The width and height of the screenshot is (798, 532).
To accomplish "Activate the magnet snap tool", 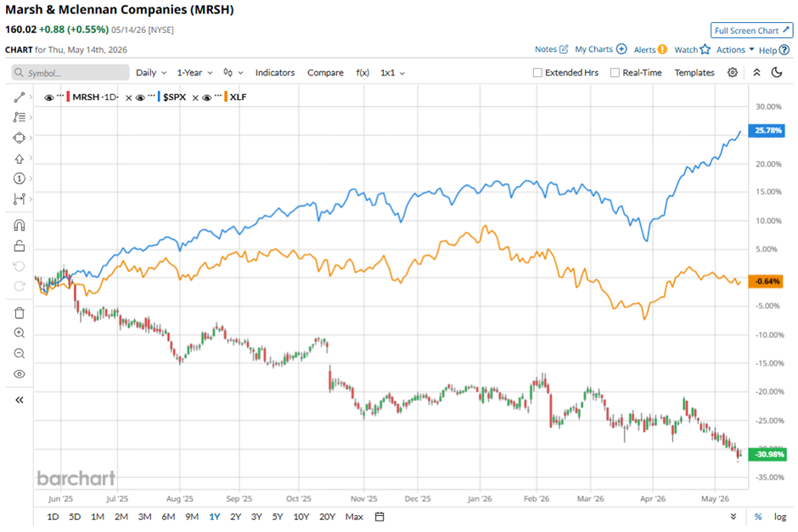I will [x=20, y=226].
